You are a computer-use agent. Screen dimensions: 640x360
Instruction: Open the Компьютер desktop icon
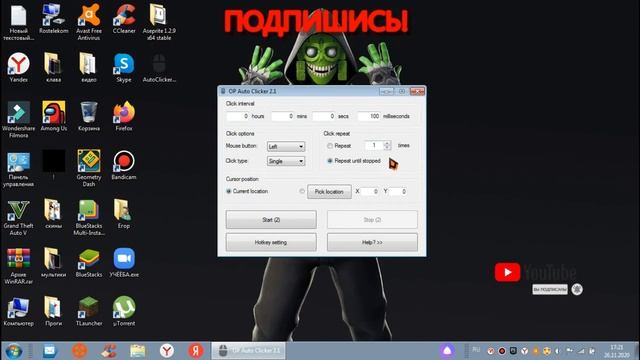coord(19,311)
